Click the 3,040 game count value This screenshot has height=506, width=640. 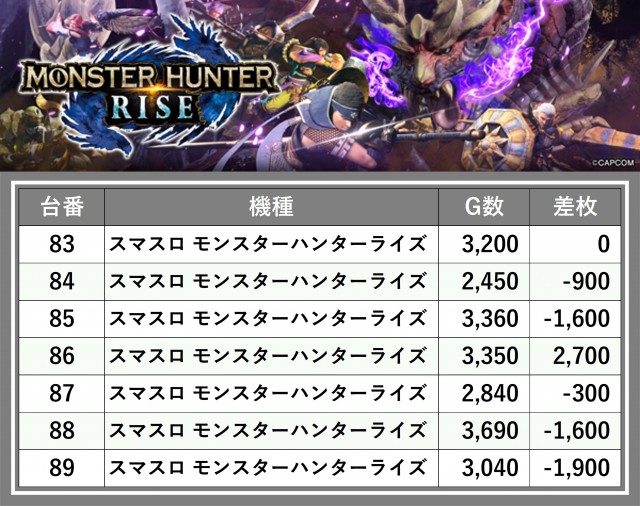click(x=492, y=468)
